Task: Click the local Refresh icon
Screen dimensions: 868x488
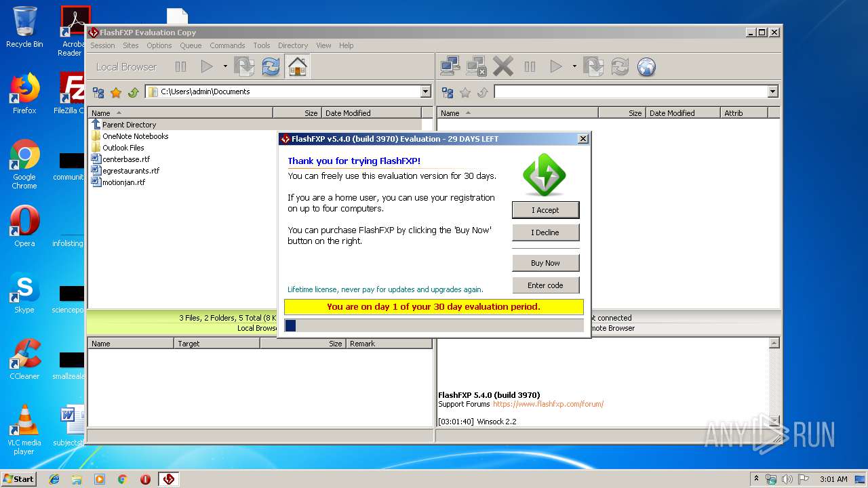Action: tap(271, 66)
